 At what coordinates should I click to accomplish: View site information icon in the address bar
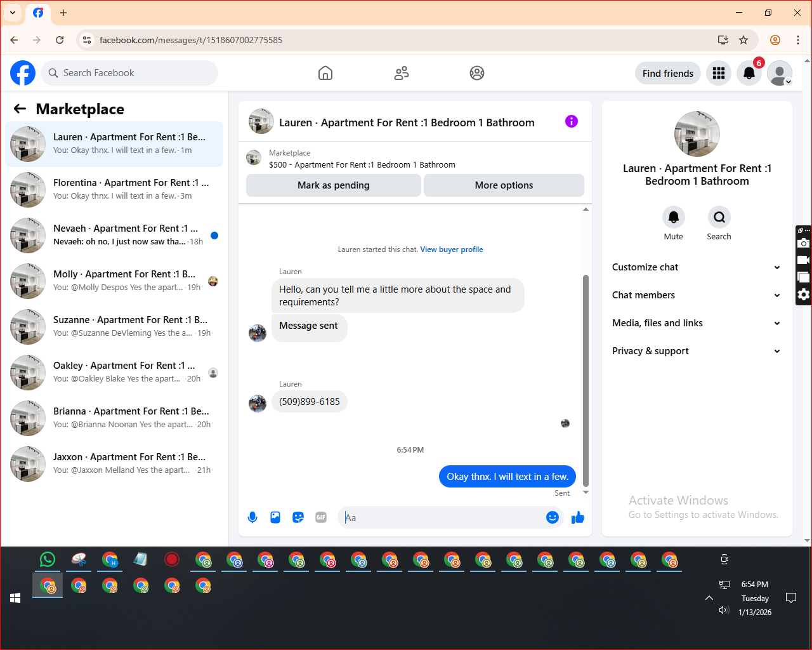tap(87, 40)
